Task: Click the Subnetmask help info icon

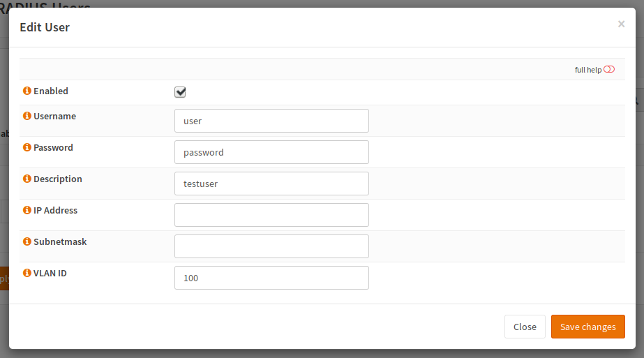Action: [x=27, y=242]
